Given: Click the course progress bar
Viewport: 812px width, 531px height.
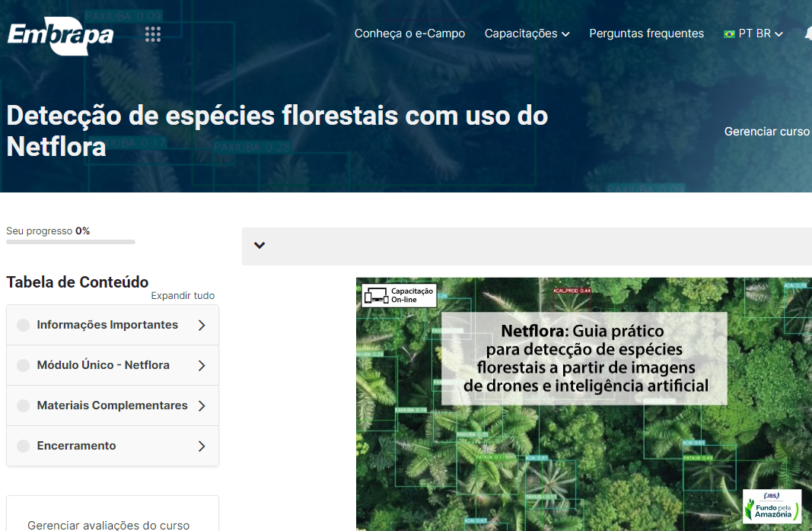Looking at the screenshot, I should tap(71, 242).
